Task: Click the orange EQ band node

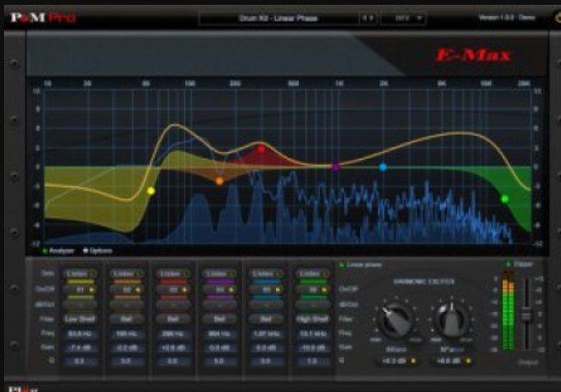Action: (x=219, y=181)
